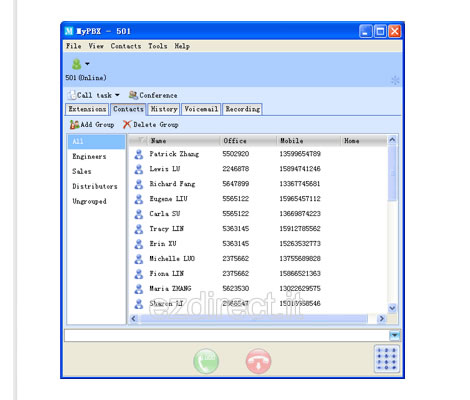The width and height of the screenshot is (470, 400).
Task: Sort by the Name column header
Action: pos(183,141)
